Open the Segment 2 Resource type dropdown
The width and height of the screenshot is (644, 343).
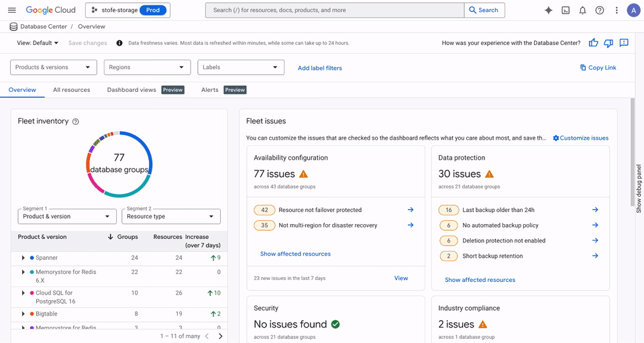coord(172,217)
